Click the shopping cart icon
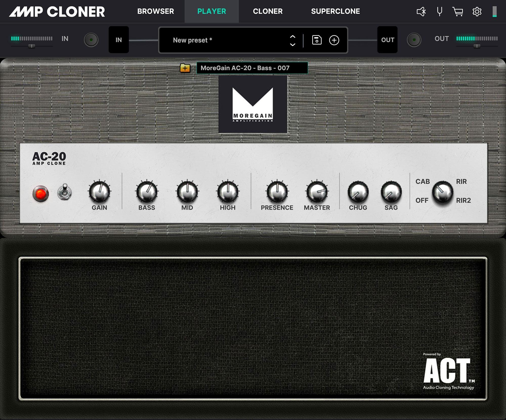506x420 pixels. [458, 11]
